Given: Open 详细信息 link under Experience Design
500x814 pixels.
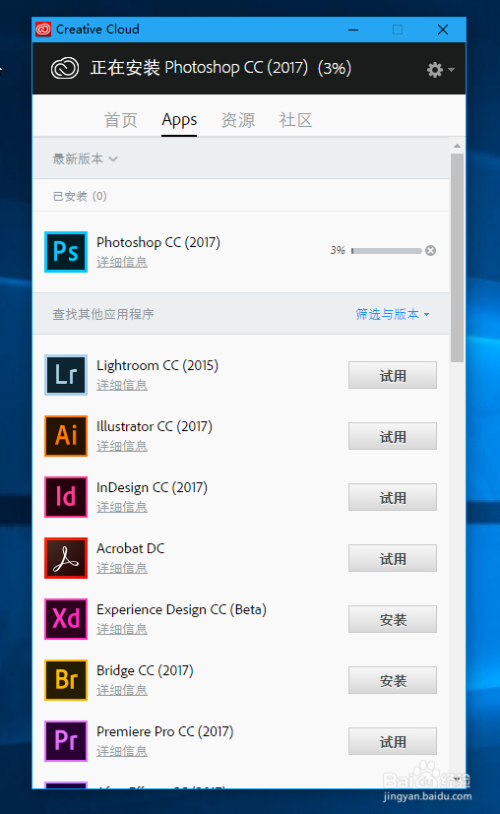Looking at the screenshot, I should pyautogui.click(x=122, y=629).
